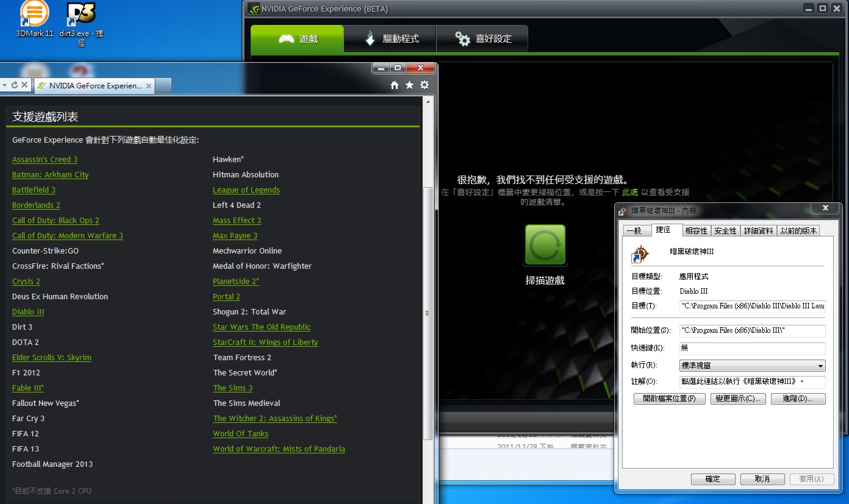
Task: Switch to the 遊戲 tab
Action: coord(298,39)
